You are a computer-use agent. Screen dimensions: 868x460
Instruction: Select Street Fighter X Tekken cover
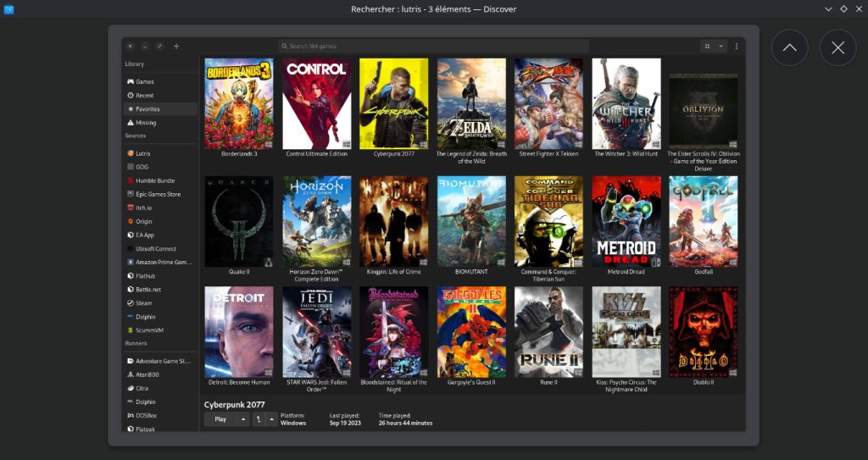pyautogui.click(x=548, y=103)
